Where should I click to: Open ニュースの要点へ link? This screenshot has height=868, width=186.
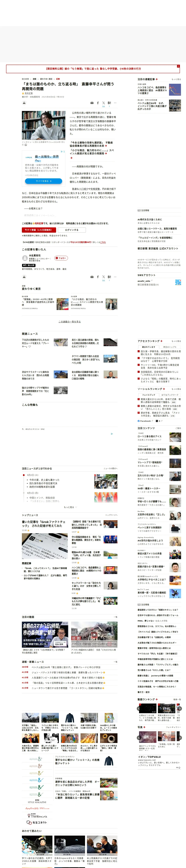click(x=110, y=468)
